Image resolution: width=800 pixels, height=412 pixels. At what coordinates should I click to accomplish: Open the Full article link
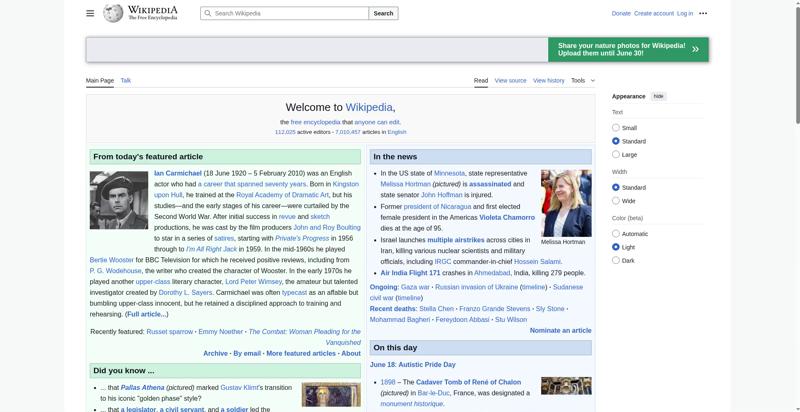146,314
